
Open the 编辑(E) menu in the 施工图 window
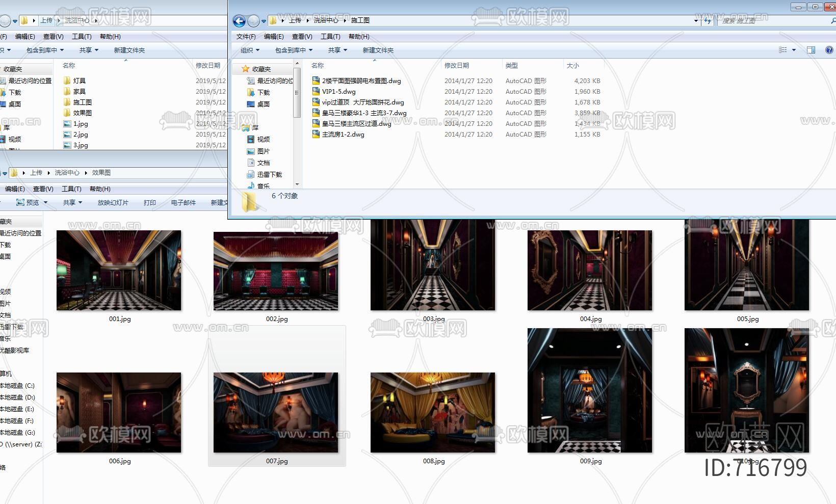tap(274, 36)
